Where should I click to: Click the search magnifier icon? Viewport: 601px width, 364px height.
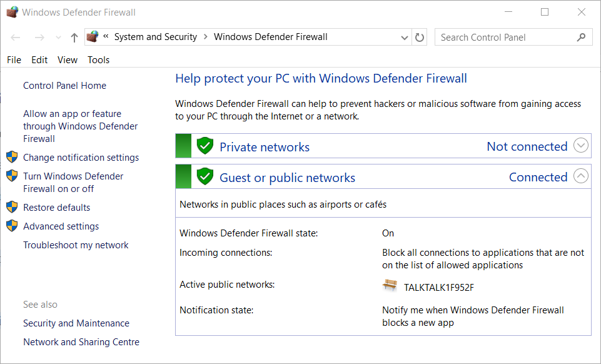(582, 37)
